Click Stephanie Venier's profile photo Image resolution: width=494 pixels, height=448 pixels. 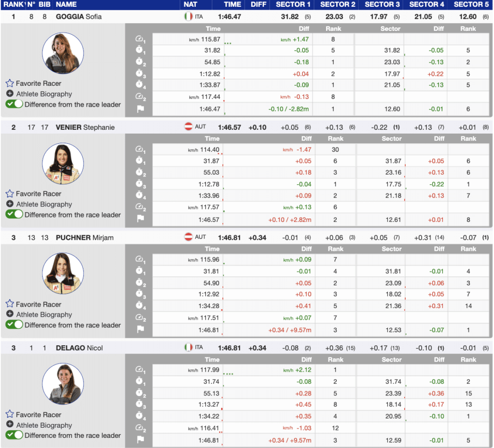(63, 163)
